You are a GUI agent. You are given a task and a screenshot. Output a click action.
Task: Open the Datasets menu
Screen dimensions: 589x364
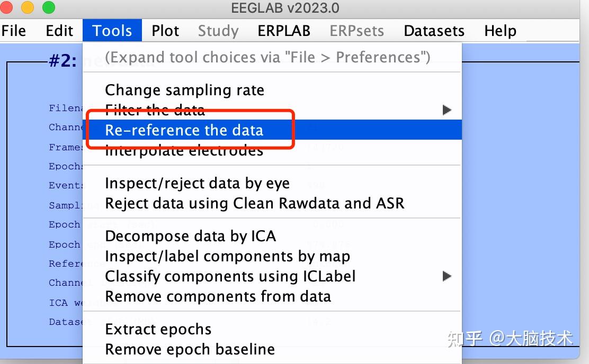click(x=434, y=31)
